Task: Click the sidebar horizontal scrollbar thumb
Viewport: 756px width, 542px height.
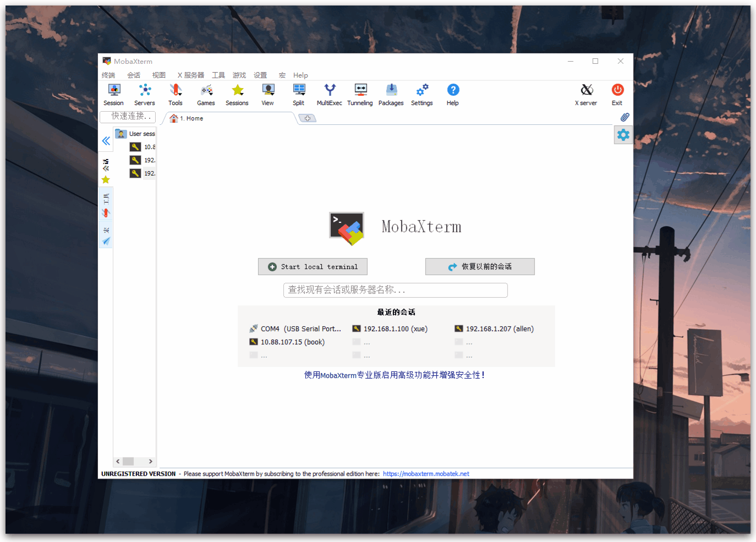Action: [x=128, y=462]
